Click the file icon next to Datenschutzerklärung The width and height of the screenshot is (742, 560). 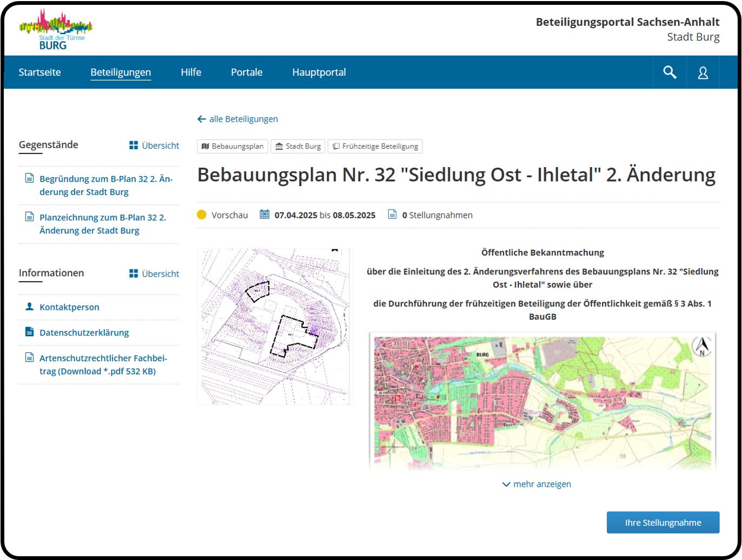[30, 332]
